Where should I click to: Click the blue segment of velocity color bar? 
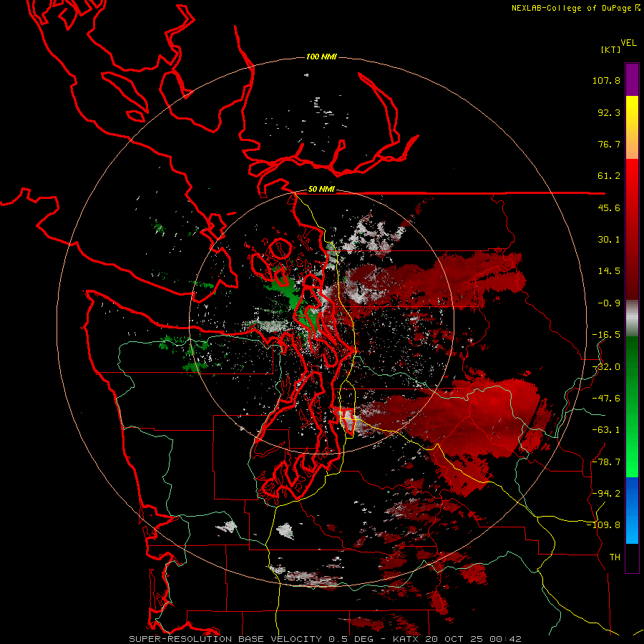[632, 510]
